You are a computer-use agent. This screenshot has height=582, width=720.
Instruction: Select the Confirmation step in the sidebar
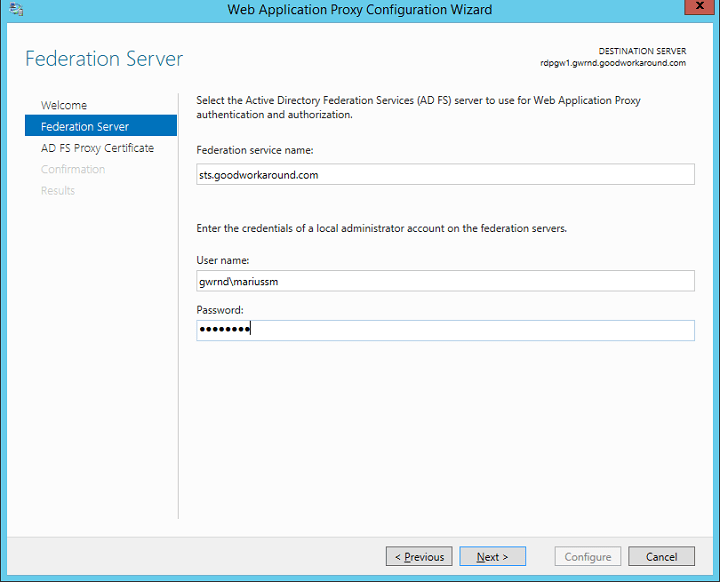tap(73, 169)
